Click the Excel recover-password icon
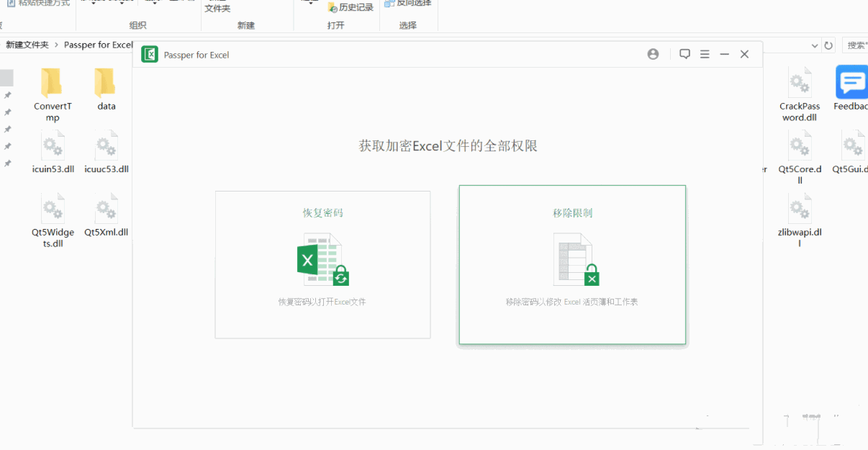868x450 pixels. pyautogui.click(x=322, y=259)
